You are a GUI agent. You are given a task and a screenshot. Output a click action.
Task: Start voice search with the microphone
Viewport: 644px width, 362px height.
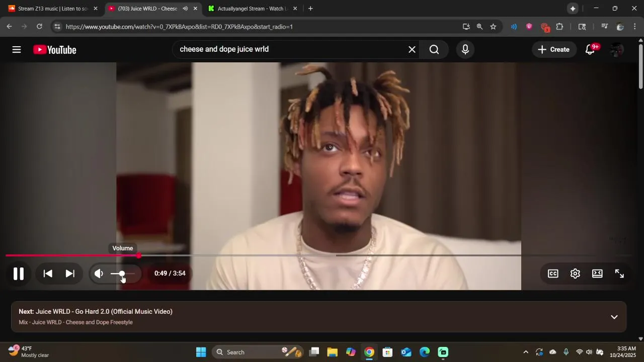coord(465,49)
